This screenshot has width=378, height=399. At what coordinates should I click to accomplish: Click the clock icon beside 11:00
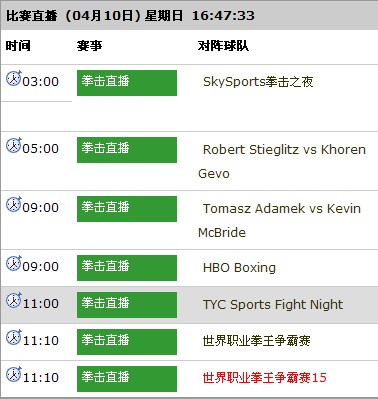[x=14, y=300]
